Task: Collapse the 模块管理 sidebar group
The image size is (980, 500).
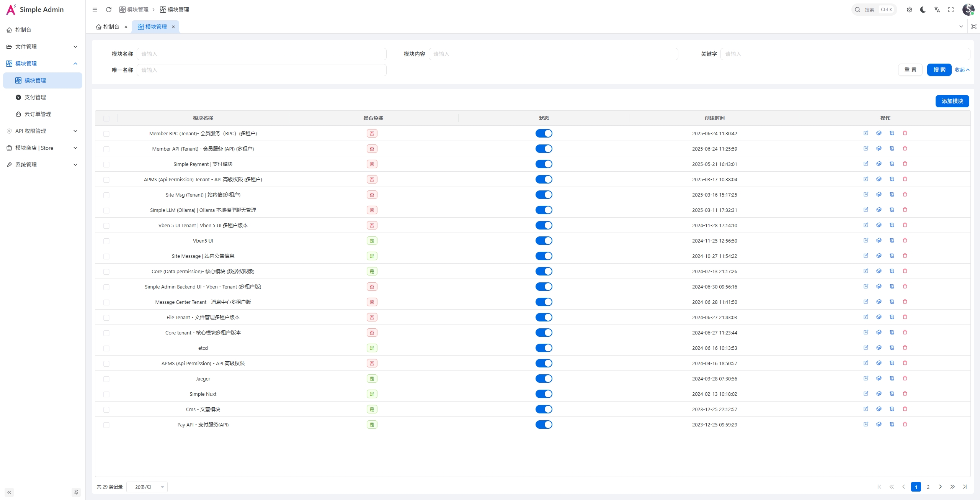Action: pos(42,64)
